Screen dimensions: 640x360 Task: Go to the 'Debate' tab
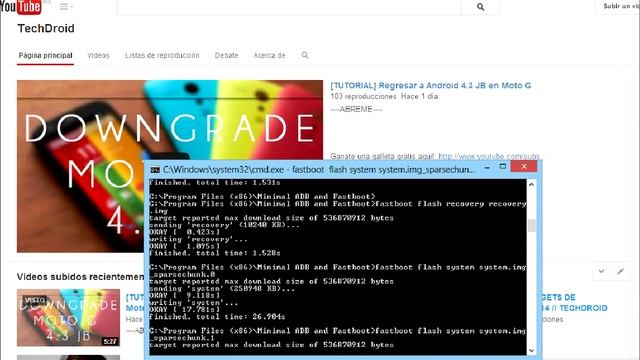point(226,56)
